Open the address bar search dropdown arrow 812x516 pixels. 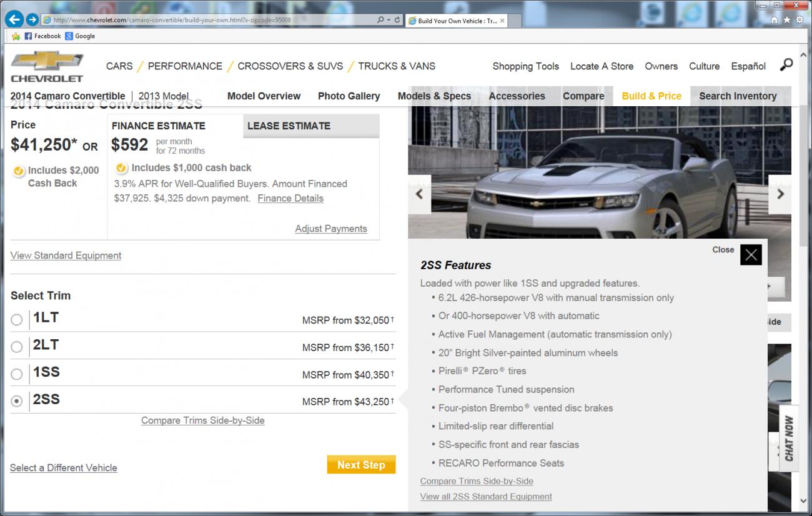point(388,20)
